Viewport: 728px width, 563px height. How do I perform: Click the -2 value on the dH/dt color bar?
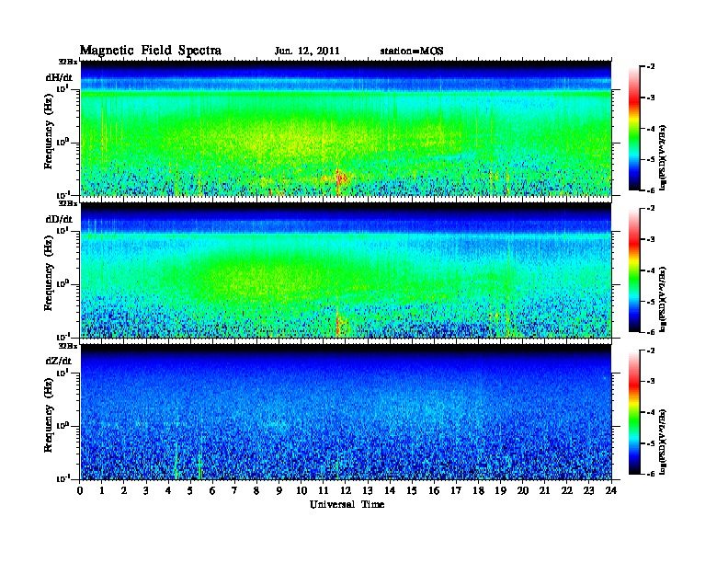[651, 66]
